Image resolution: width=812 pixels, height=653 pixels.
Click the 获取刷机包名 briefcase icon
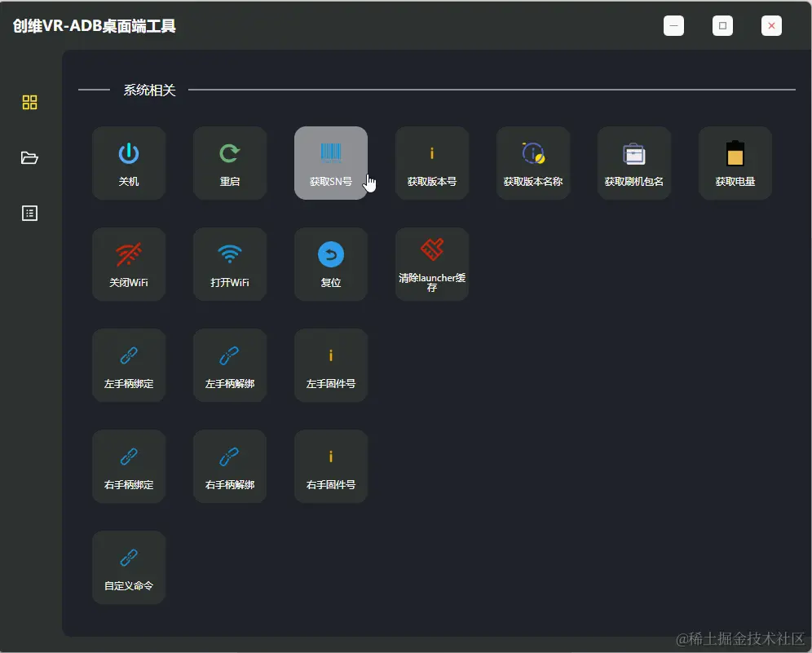[634, 152]
